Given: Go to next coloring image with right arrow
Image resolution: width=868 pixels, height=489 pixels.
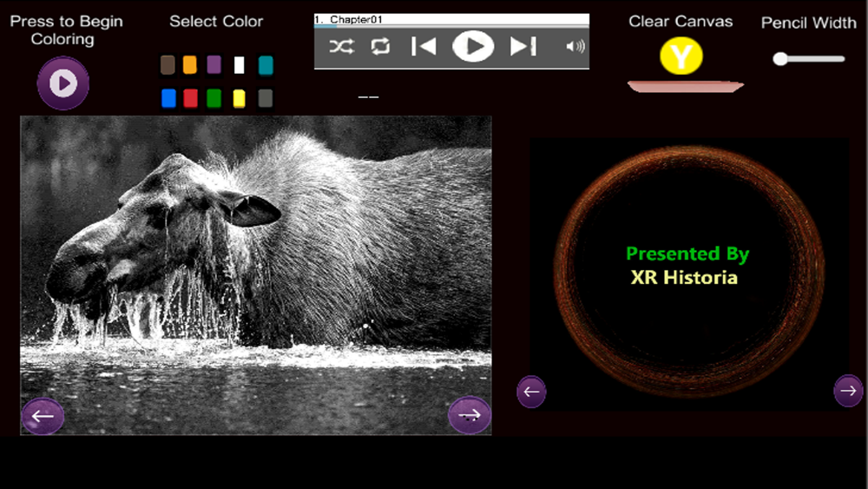Looking at the screenshot, I should [x=470, y=416].
